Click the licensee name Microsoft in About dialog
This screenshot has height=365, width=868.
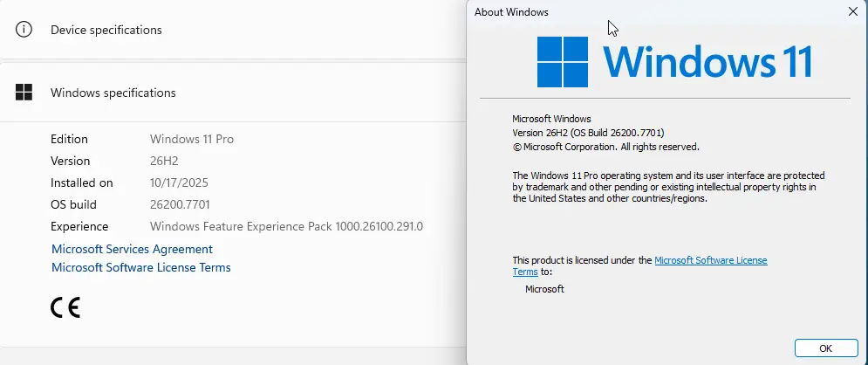click(x=544, y=289)
